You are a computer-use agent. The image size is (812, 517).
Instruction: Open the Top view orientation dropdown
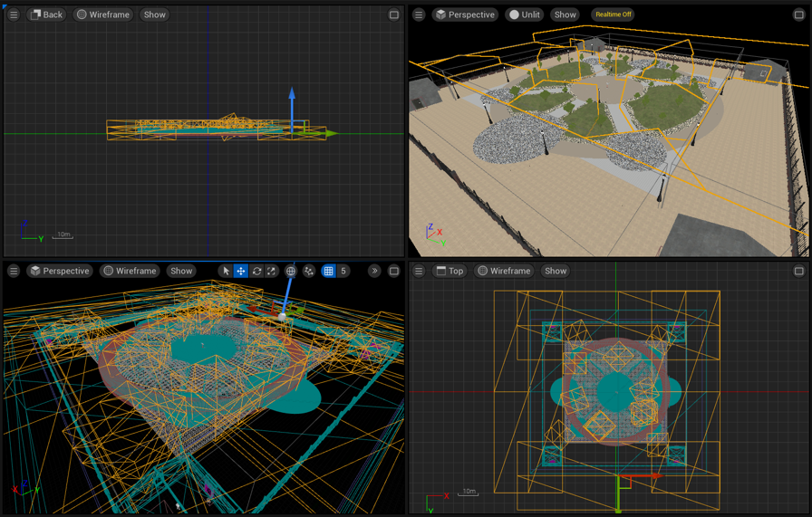(449, 271)
